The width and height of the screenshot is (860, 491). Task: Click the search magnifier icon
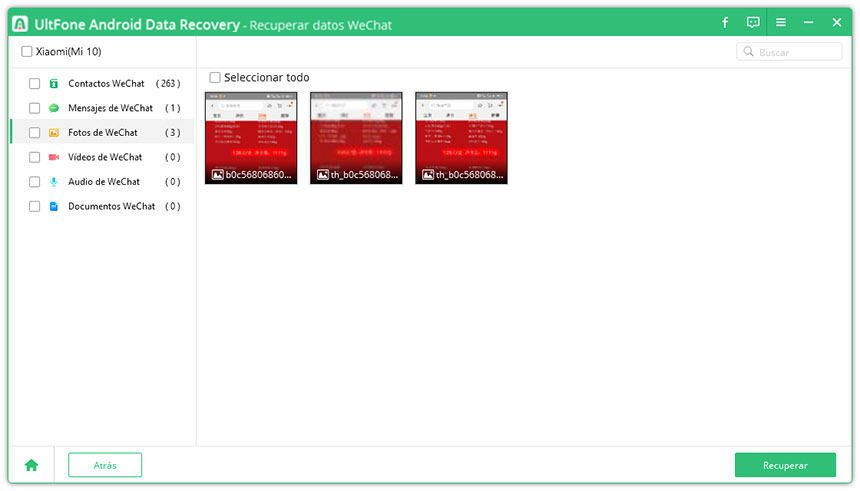[x=748, y=52]
